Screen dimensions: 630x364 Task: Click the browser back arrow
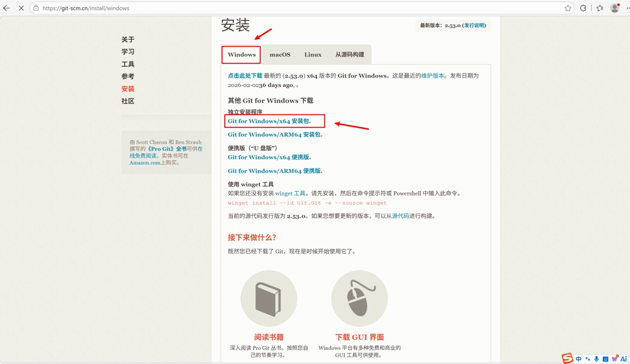click(7, 8)
